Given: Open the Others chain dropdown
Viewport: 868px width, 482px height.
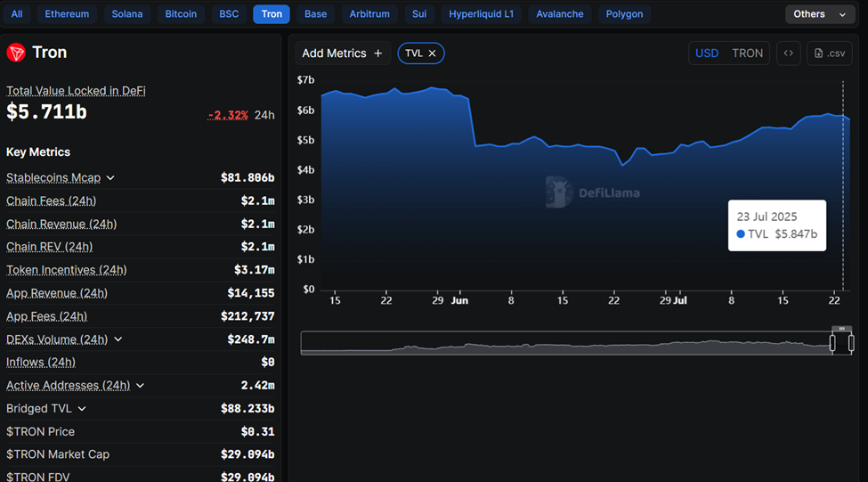Looking at the screenshot, I should [x=820, y=14].
